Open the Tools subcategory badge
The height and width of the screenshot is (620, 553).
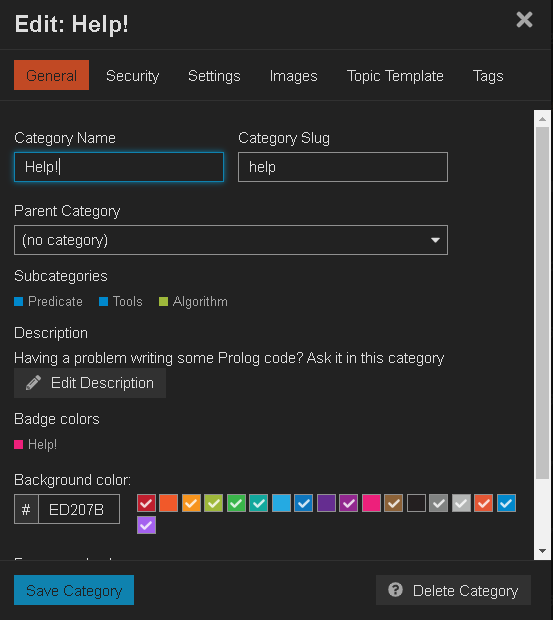point(121,302)
